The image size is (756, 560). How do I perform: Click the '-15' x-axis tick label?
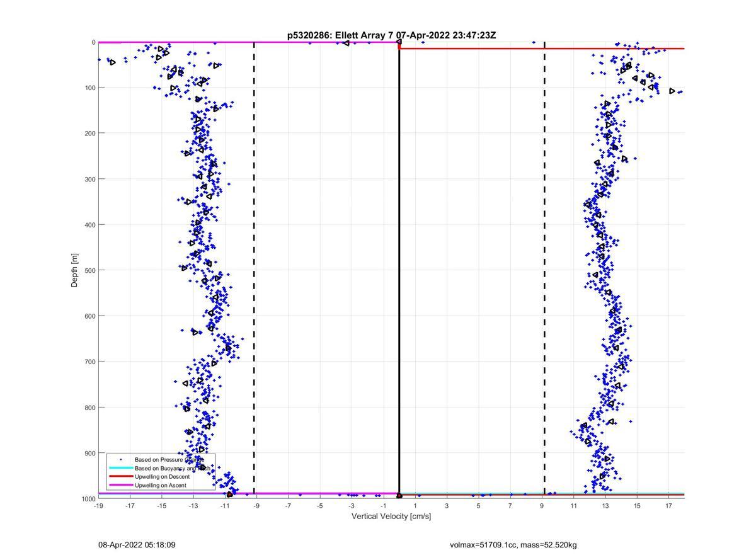click(x=161, y=505)
